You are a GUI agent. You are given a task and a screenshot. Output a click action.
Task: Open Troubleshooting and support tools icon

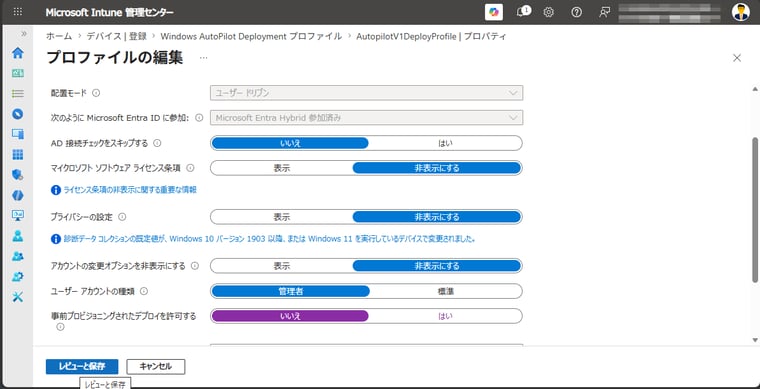click(x=18, y=297)
